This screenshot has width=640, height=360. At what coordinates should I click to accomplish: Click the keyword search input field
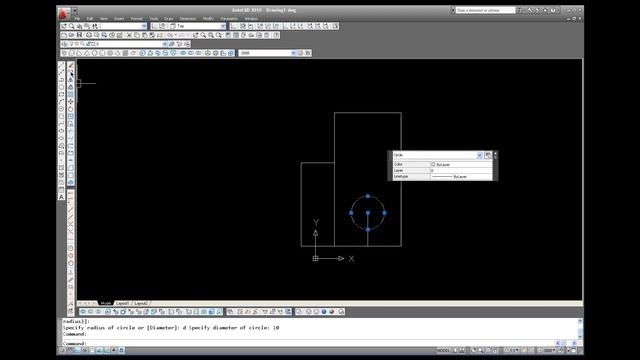click(x=485, y=10)
